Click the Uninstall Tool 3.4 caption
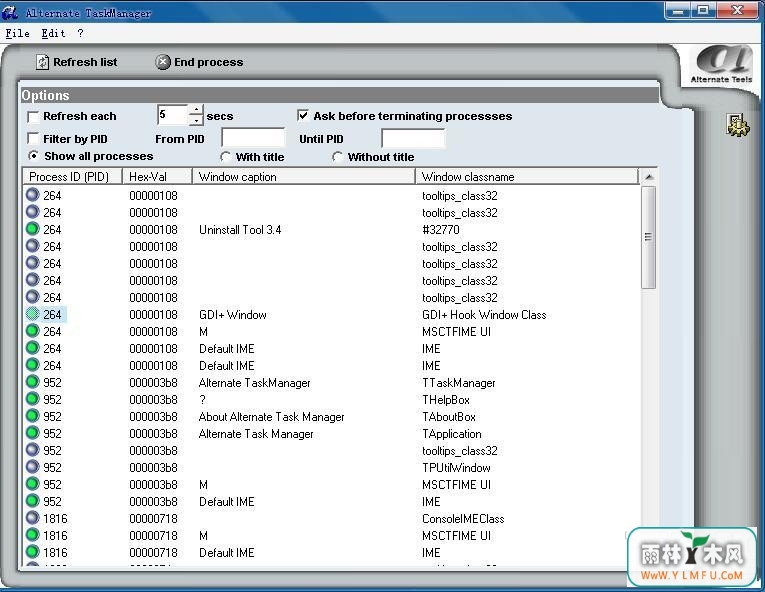Screen dimensions: 765x592 tap(240, 230)
